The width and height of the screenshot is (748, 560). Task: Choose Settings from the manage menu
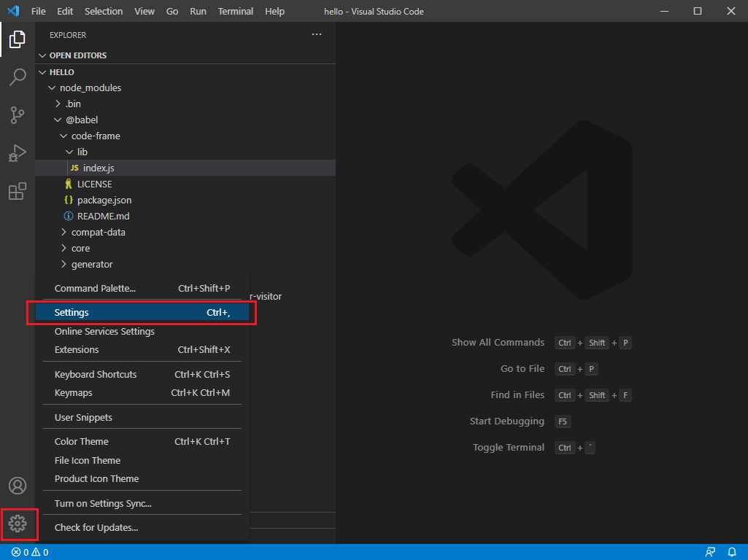142,313
